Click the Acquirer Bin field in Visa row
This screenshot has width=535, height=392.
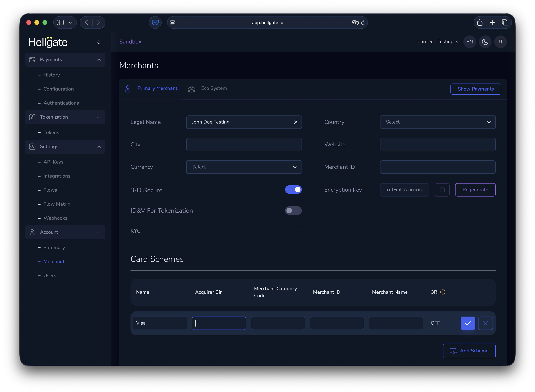(x=219, y=323)
